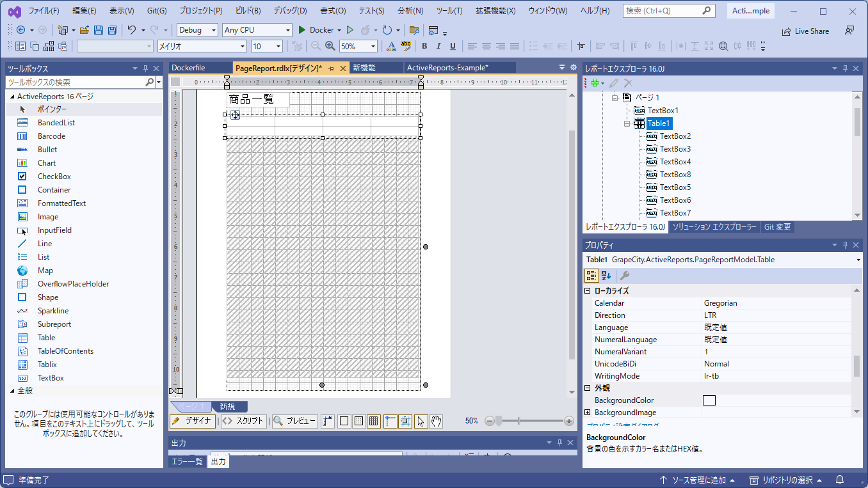Image resolution: width=868 pixels, height=488 pixels.
Task: Toggle auto-hide pin on Toolbox panel
Action: [x=145, y=68]
